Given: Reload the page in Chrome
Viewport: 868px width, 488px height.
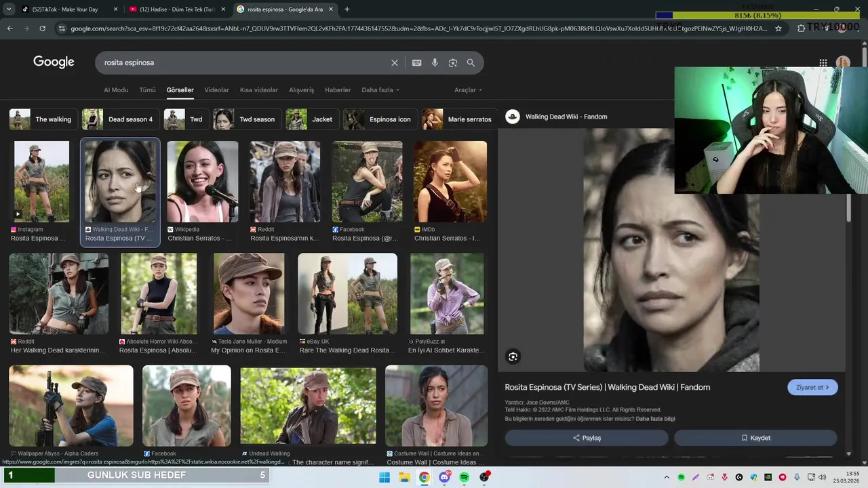Looking at the screenshot, I should pyautogui.click(x=42, y=28).
